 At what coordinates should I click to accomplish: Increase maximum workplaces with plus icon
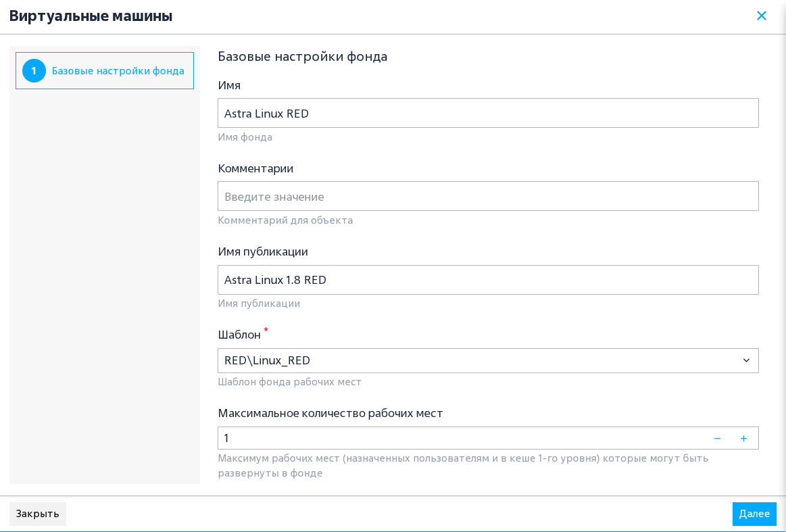click(x=744, y=438)
